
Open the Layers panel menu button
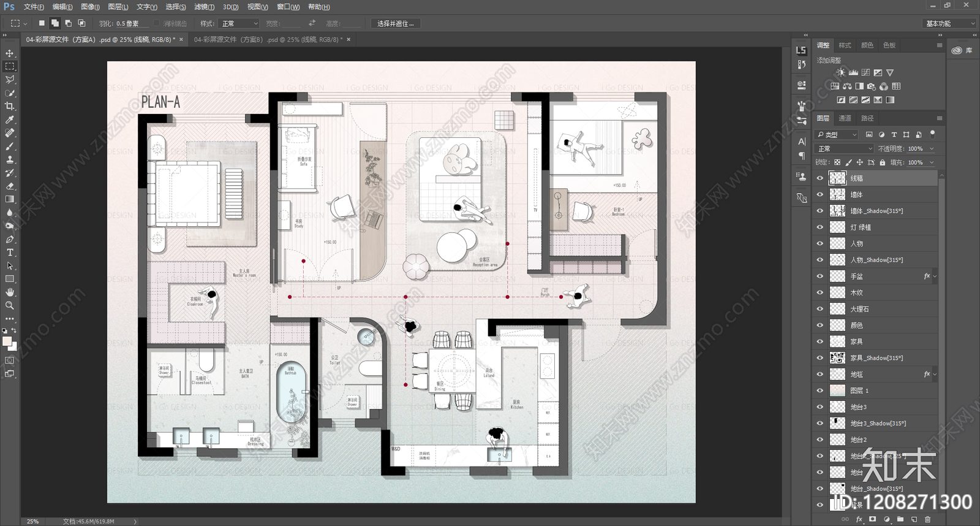click(940, 118)
